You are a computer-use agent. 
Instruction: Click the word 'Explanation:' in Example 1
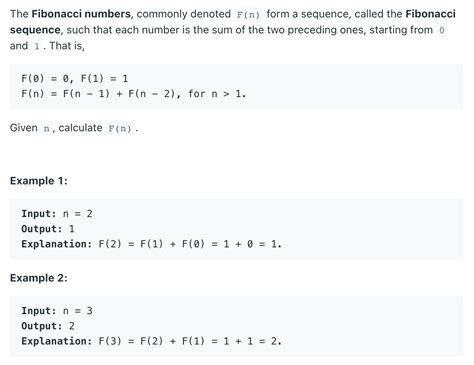click(x=57, y=244)
